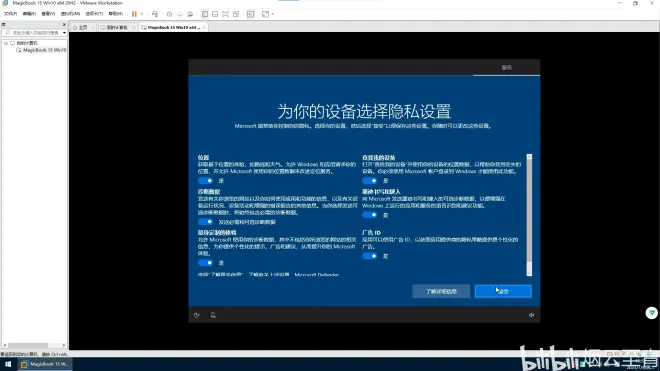Click the 了解详细信息 button
This screenshot has height=371, width=660.
click(441, 291)
